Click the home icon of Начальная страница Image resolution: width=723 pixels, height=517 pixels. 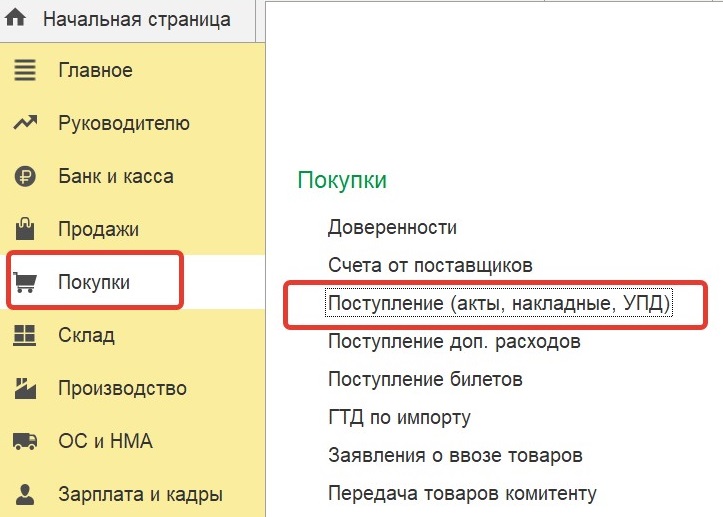[15, 18]
